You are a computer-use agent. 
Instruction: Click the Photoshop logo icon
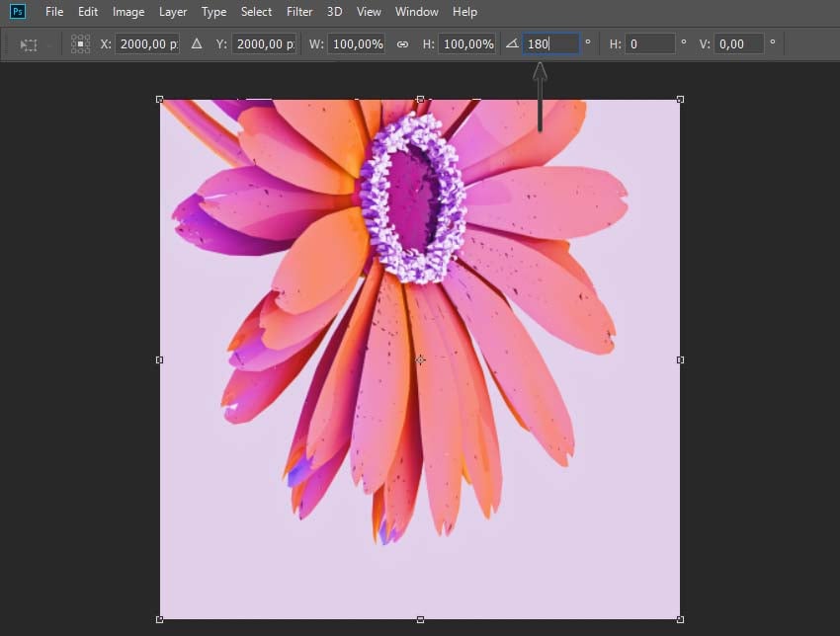(18, 12)
